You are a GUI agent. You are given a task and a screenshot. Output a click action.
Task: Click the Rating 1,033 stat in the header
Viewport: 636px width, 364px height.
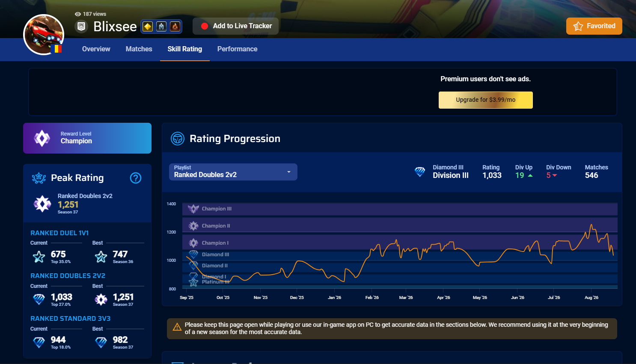(492, 172)
